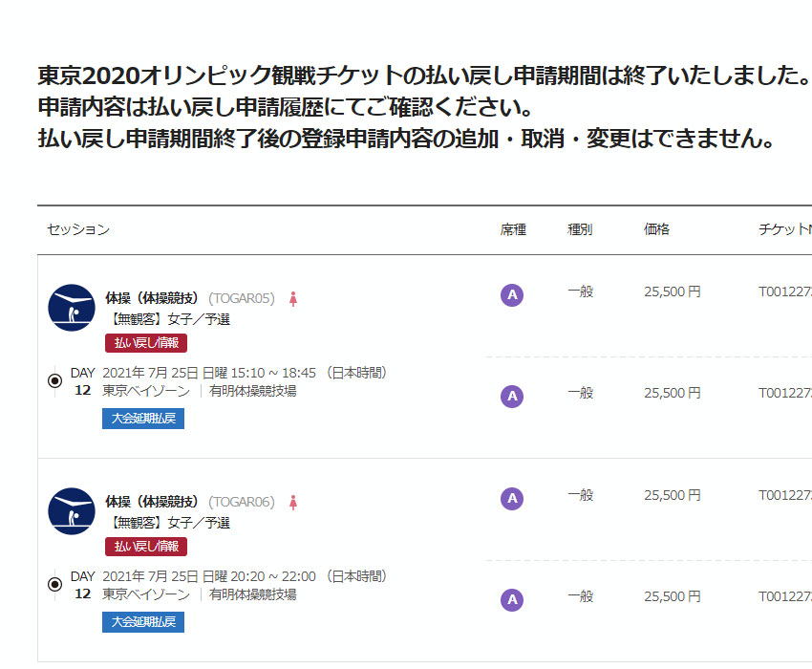The width and height of the screenshot is (812, 669).
Task: Click second 一般 type in TOGAR05
Action: pyautogui.click(x=581, y=394)
